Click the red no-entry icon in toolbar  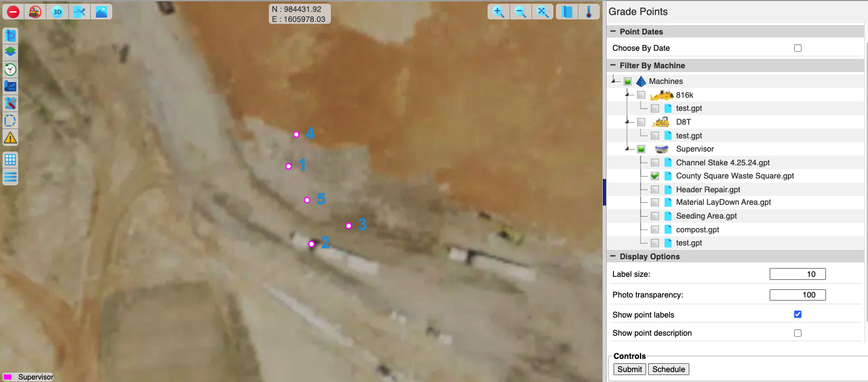[13, 11]
